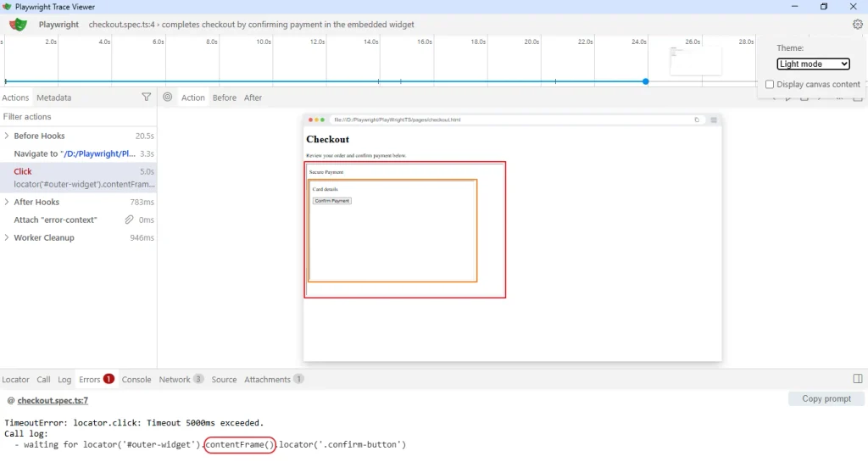Viewport: 868px width, 462px height.
Task: Click the snapshot address bar URL
Action: click(x=397, y=120)
